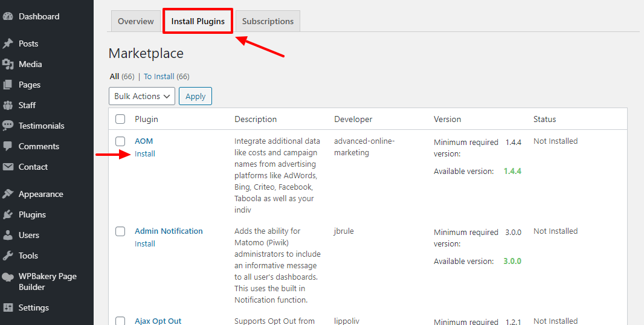Click the Description column header
This screenshot has height=325, width=644.
[256, 119]
